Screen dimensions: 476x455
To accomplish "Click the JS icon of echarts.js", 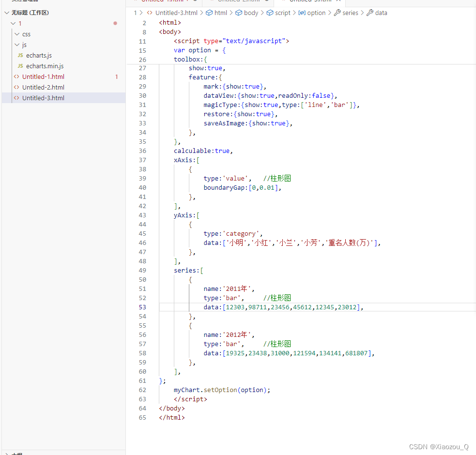I will (x=20, y=55).
